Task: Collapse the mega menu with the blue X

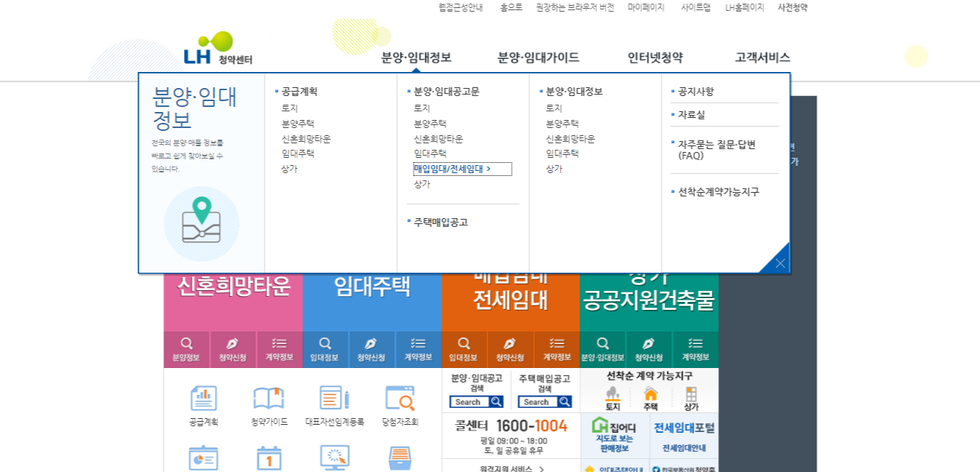Action: [x=781, y=262]
